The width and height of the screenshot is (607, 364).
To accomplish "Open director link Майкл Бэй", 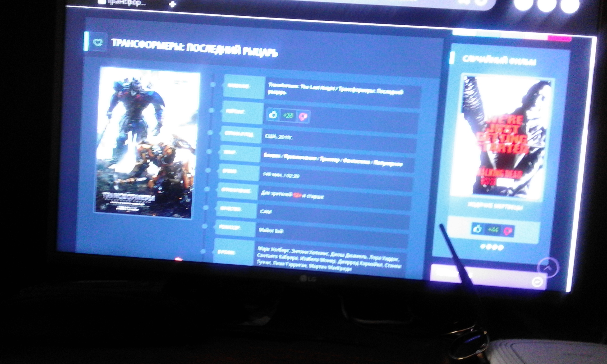I will [271, 231].
